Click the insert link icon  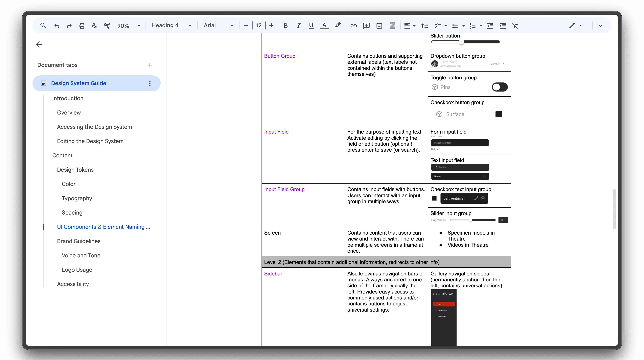click(354, 26)
